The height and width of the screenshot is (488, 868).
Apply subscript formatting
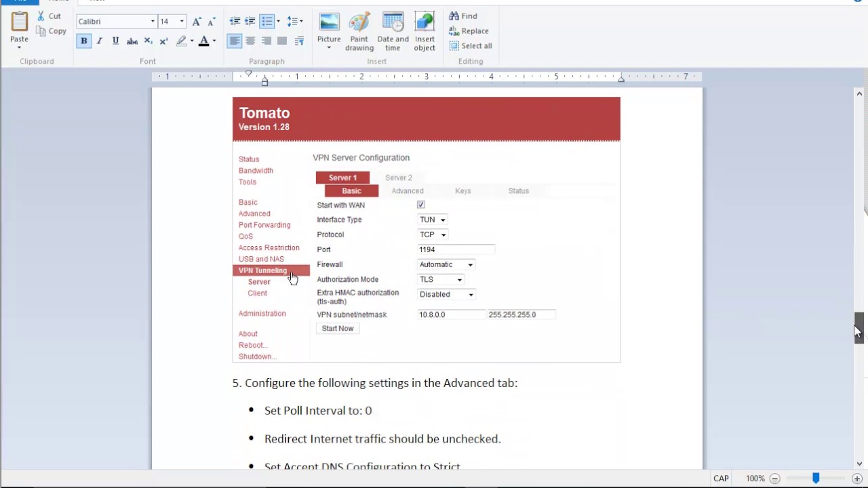click(148, 41)
